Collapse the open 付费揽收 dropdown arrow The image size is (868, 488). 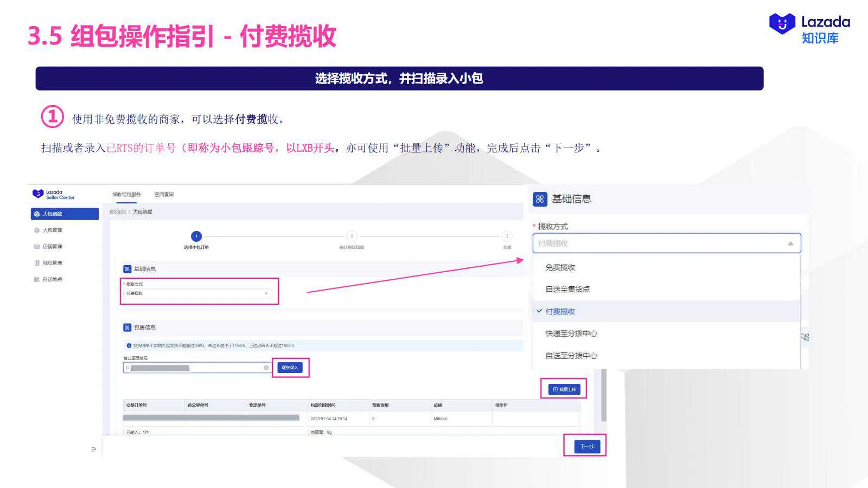pyautogui.click(x=792, y=243)
